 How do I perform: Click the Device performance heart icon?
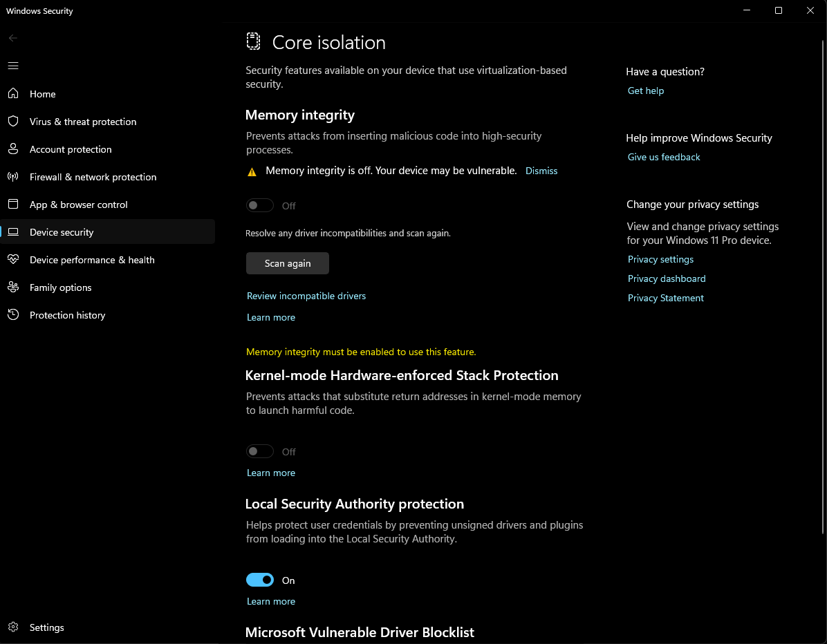[13, 259]
